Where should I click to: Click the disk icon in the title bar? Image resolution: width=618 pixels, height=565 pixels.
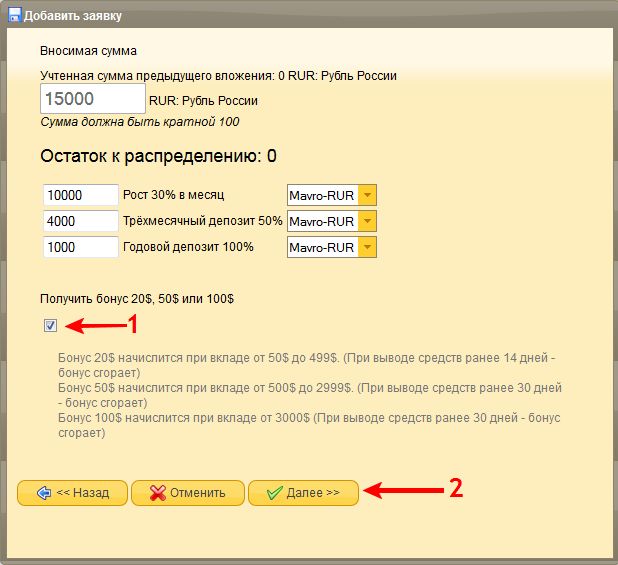pyautogui.click(x=13, y=15)
